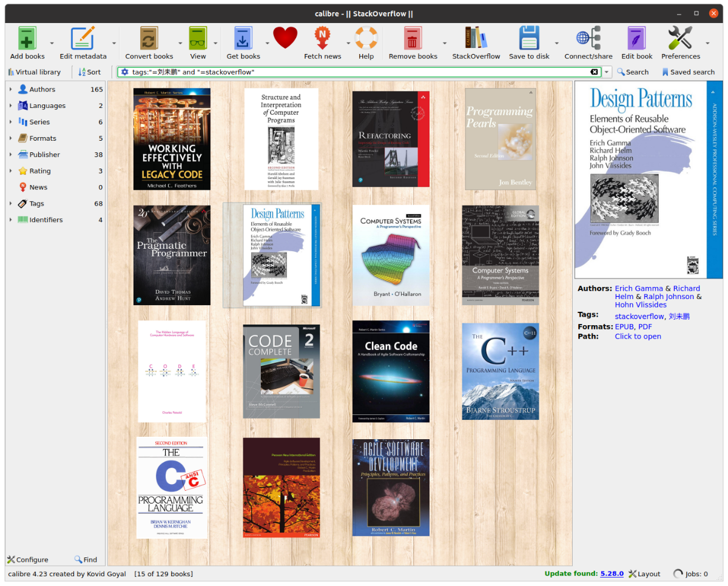Select The C++ Programming Language cover
Image resolution: width=728 pixels, height=586 pixels.
(500, 371)
